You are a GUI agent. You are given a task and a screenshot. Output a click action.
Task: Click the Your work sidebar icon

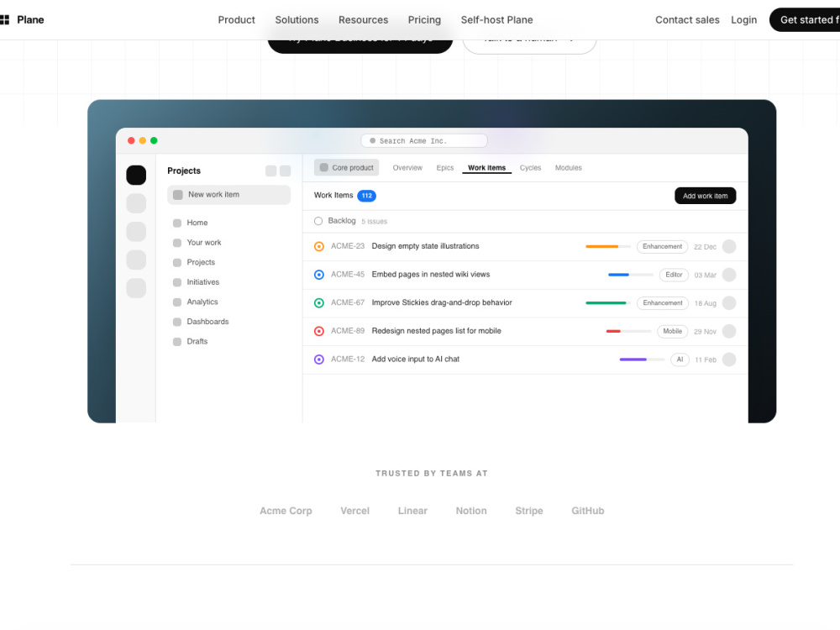(x=177, y=243)
